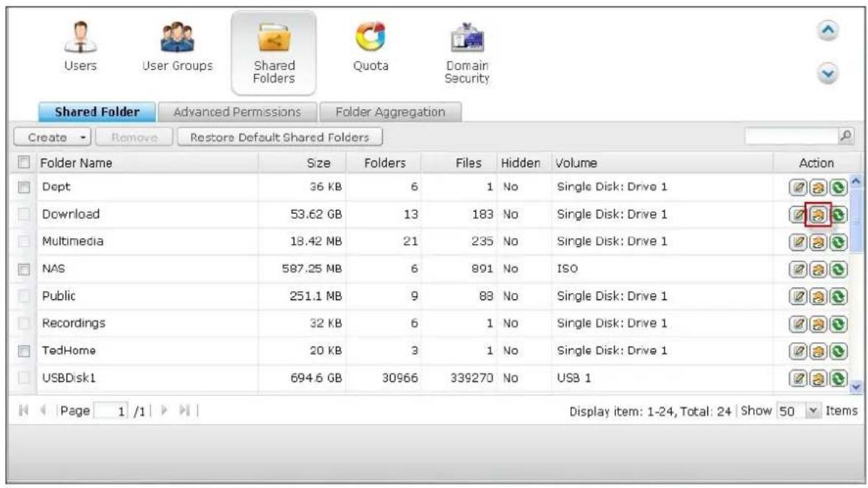
Task: Edit properties of NAS folder
Action: click(x=798, y=269)
